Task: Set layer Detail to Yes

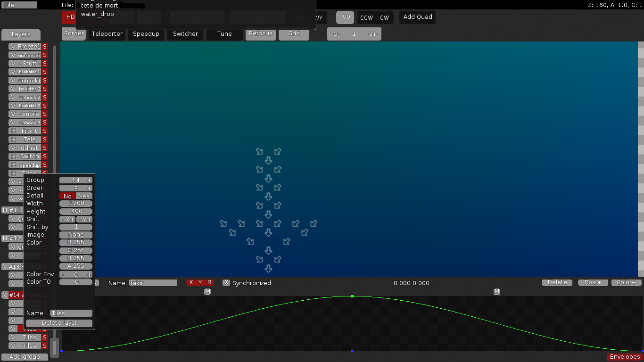Action: point(84,196)
